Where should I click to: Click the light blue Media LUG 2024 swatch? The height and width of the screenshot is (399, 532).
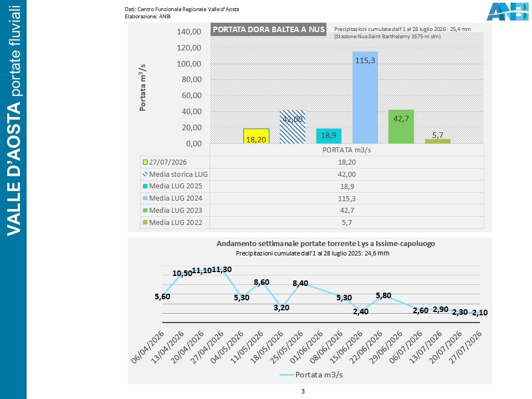point(145,198)
